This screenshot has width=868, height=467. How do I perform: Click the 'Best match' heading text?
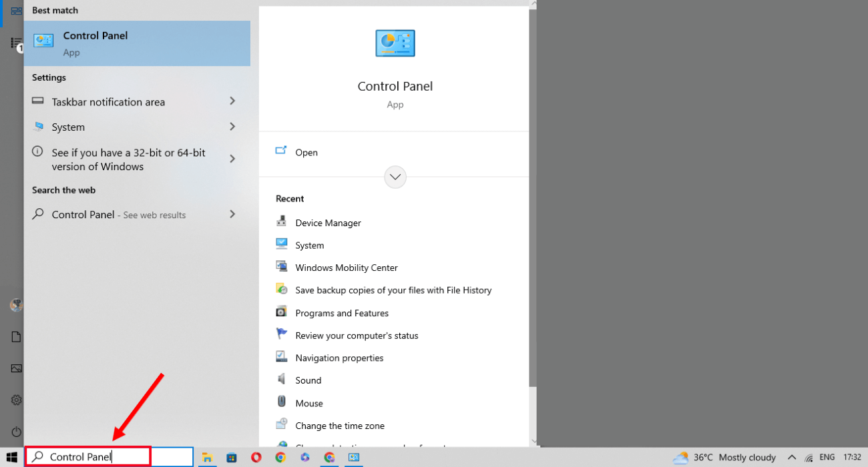[x=55, y=11]
